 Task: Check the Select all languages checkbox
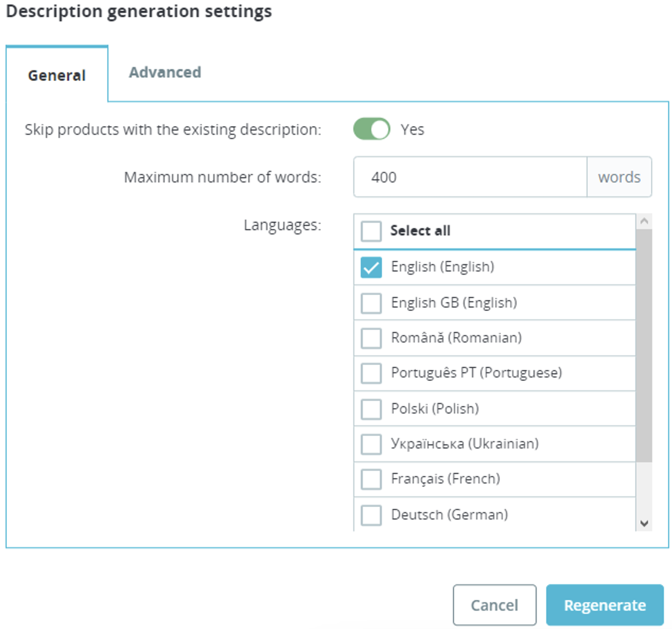[371, 231]
